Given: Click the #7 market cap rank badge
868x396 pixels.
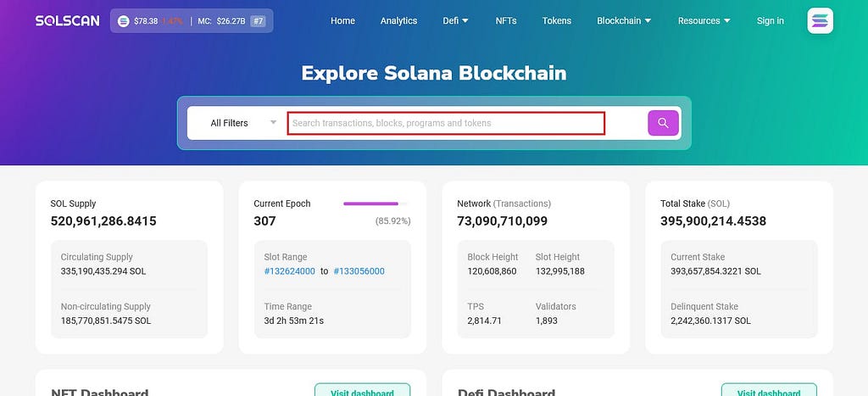Looking at the screenshot, I should point(258,21).
